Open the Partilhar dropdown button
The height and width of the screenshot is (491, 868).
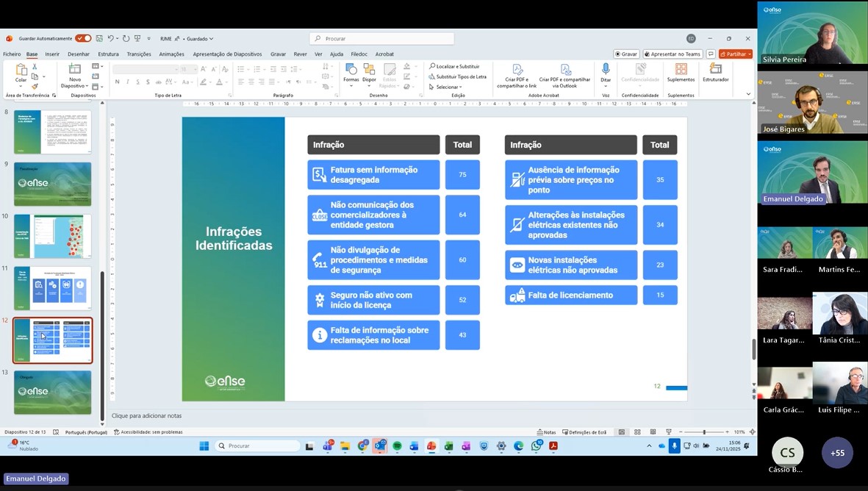(x=735, y=54)
